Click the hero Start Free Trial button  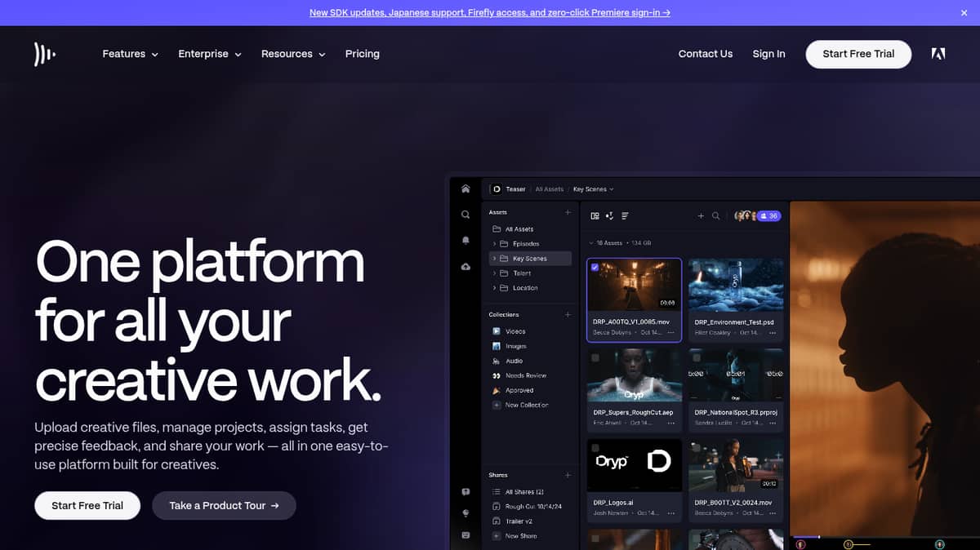87,506
